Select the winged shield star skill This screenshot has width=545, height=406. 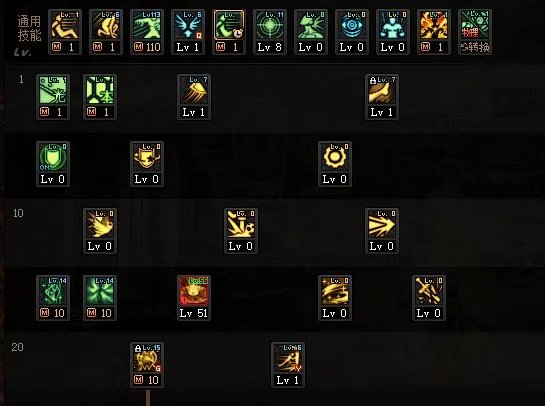tap(147, 157)
